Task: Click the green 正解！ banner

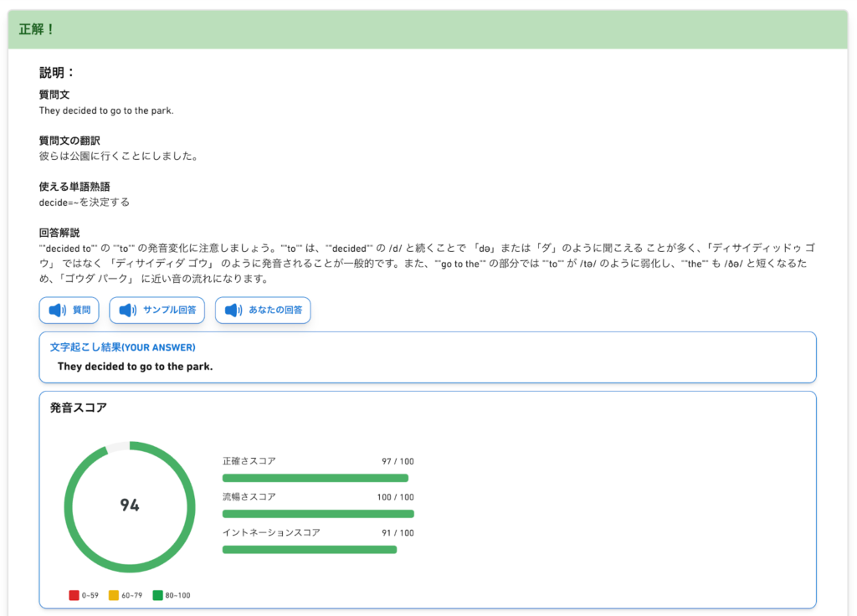Action: click(x=428, y=29)
